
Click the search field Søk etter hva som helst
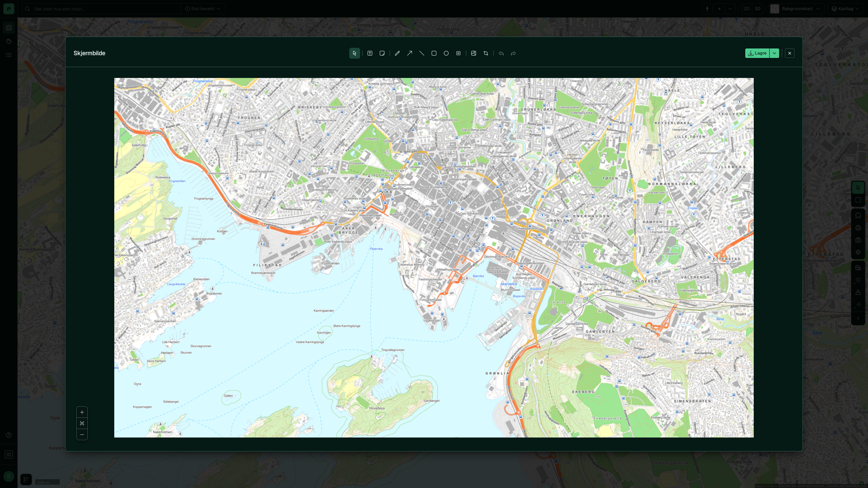coord(102,9)
